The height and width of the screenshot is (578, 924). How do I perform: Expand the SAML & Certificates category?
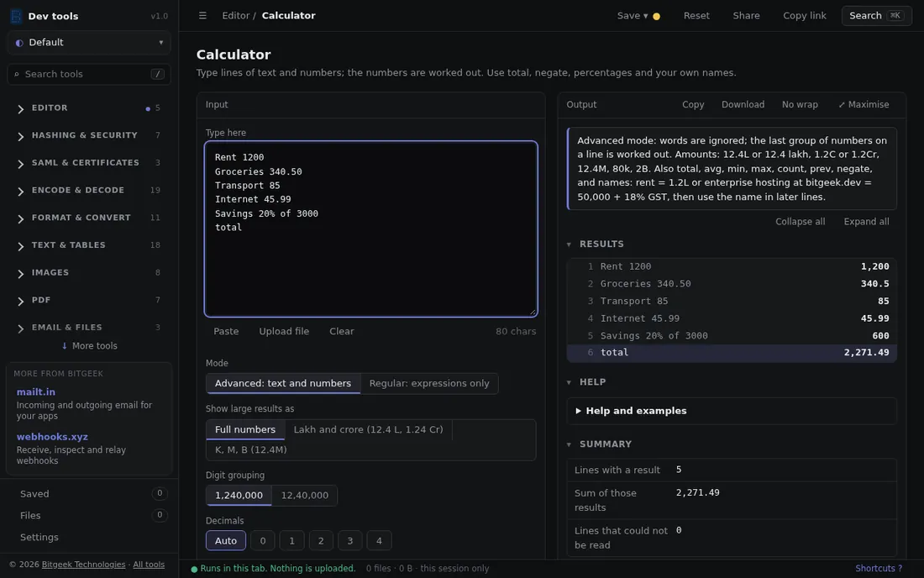click(x=88, y=163)
